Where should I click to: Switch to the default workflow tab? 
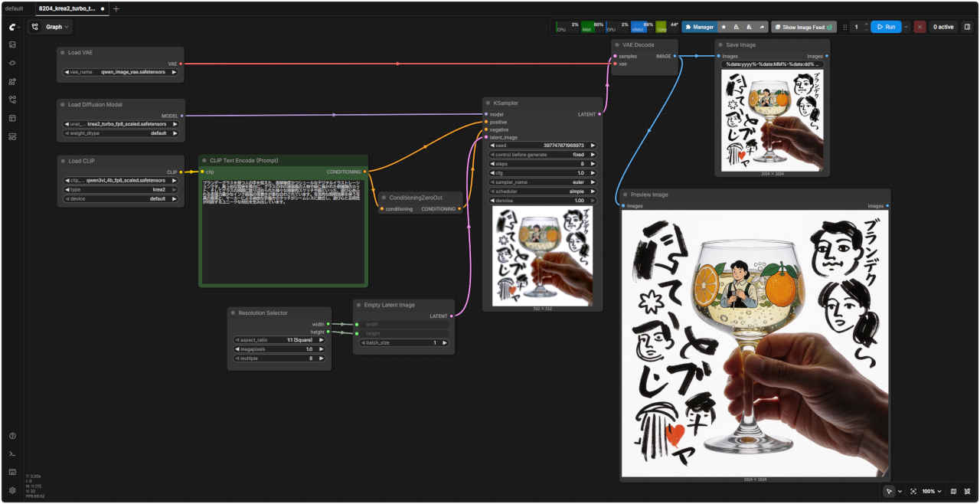(15, 8)
